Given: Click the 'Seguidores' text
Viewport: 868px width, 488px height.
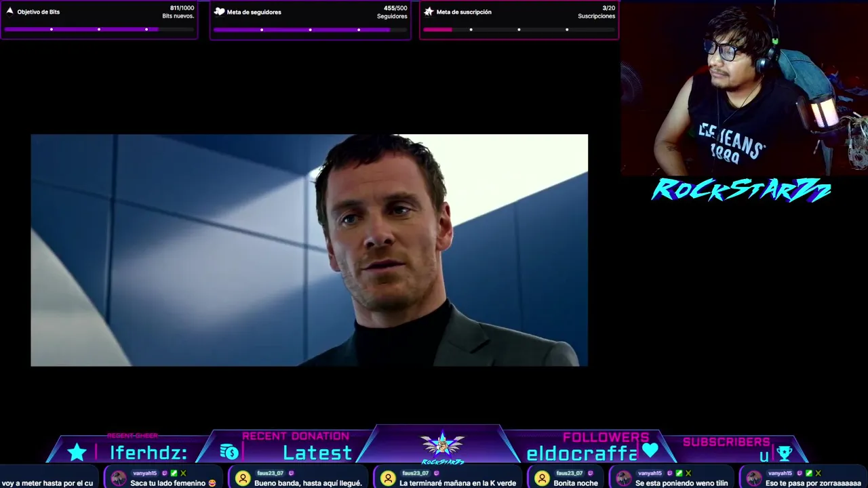Looking at the screenshot, I should [392, 16].
